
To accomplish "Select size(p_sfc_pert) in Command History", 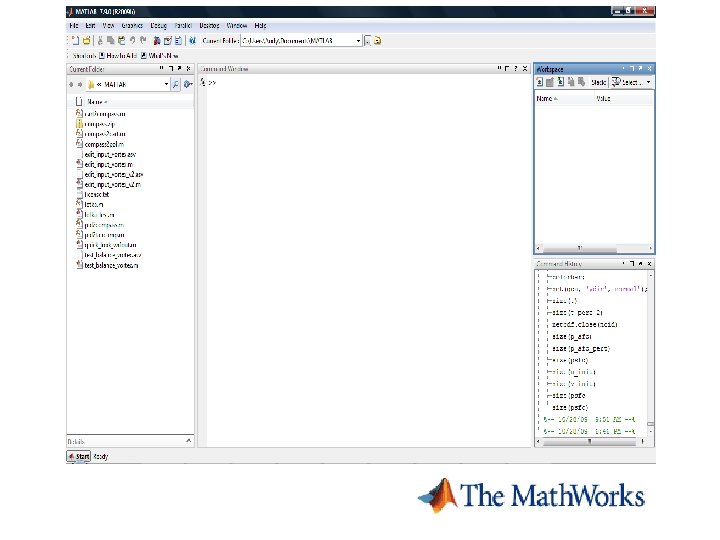I will tap(581, 349).
